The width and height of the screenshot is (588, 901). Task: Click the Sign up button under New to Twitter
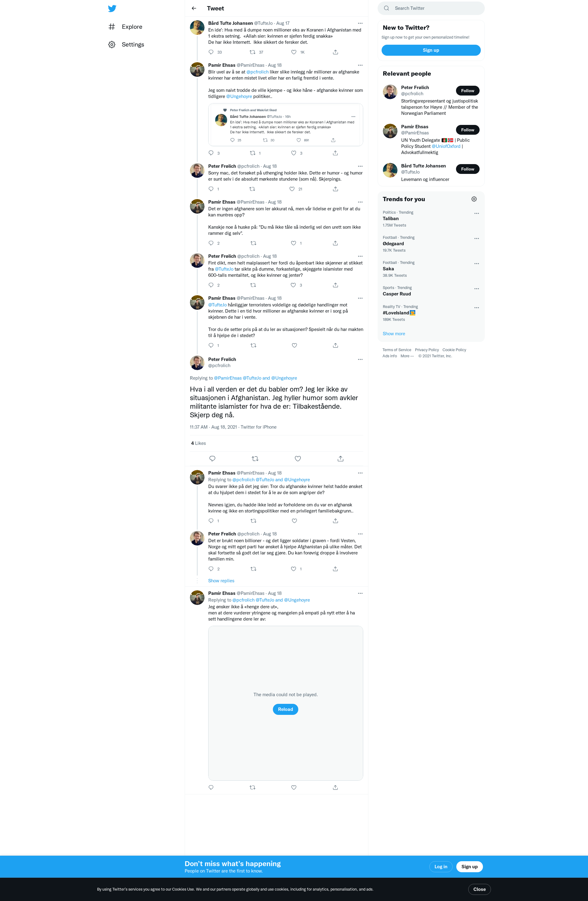[431, 50]
